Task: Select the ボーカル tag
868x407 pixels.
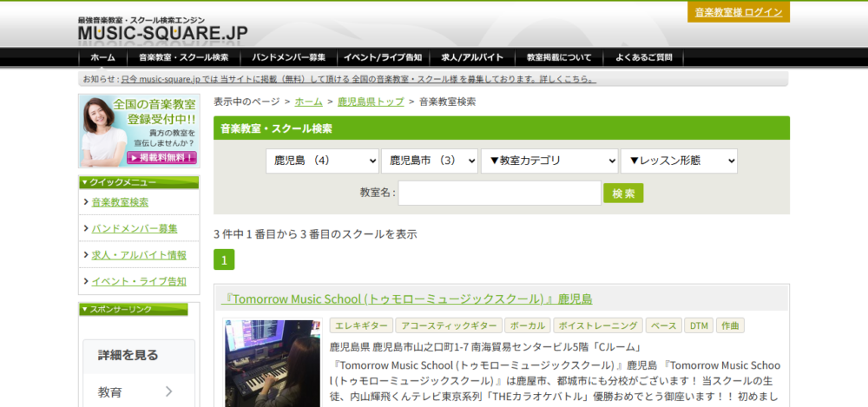Action: (528, 325)
